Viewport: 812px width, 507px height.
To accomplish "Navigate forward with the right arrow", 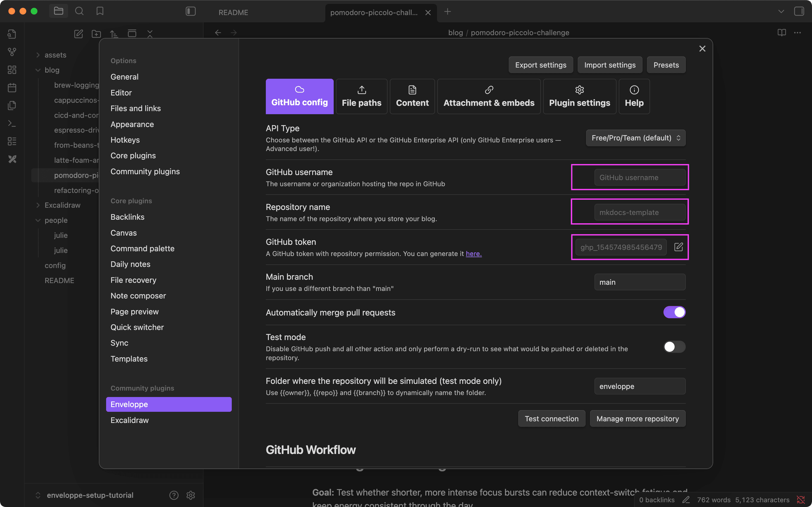I will click(x=234, y=33).
